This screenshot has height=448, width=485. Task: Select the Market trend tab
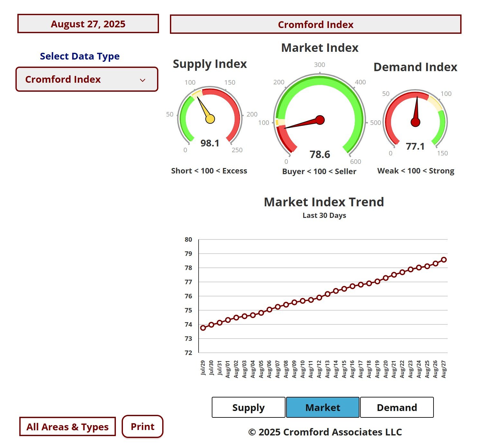pos(322,407)
